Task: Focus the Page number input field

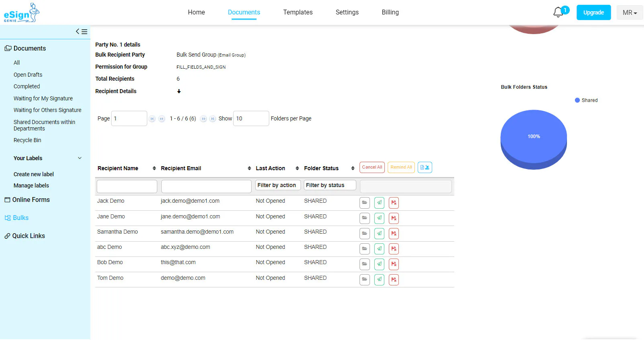Action: (129, 118)
